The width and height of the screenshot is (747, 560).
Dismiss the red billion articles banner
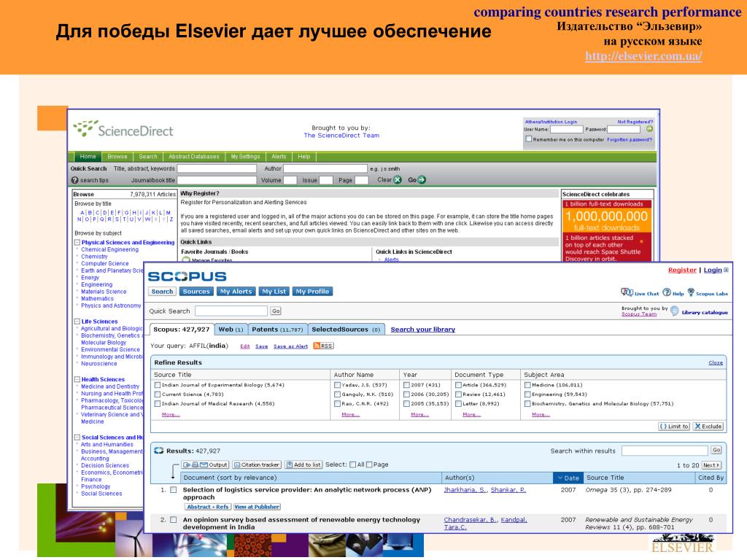pyautogui.click(x=641, y=241)
